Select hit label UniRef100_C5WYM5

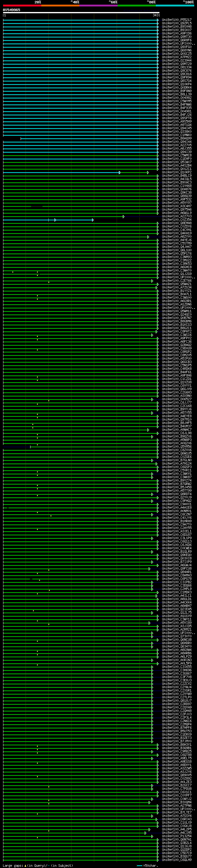pos(177,101)
